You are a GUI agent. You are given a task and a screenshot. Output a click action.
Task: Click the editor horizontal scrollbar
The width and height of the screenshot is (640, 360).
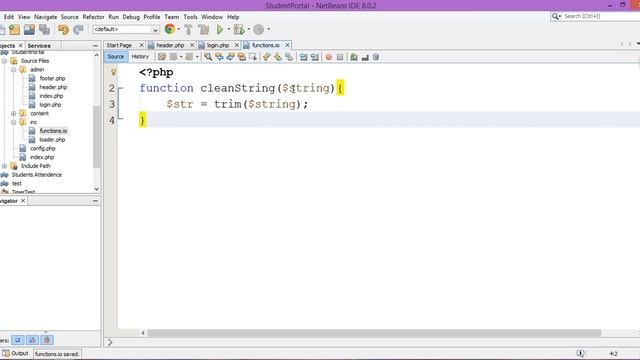(374, 333)
